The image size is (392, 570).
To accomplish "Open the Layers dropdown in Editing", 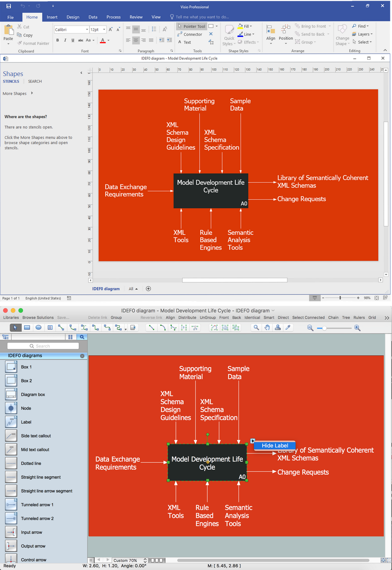I will pos(362,34).
